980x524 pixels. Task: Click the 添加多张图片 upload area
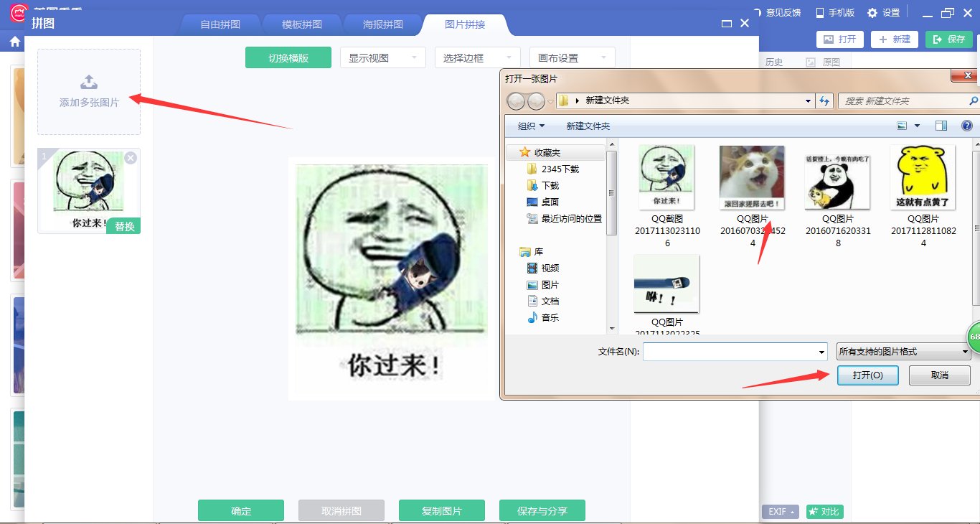(x=88, y=92)
